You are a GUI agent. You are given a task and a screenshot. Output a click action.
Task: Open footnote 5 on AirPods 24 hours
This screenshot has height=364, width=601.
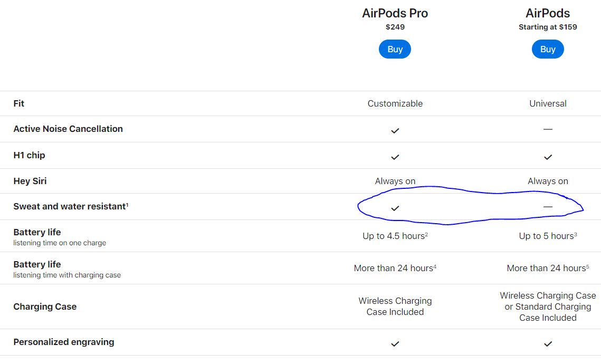tap(588, 266)
